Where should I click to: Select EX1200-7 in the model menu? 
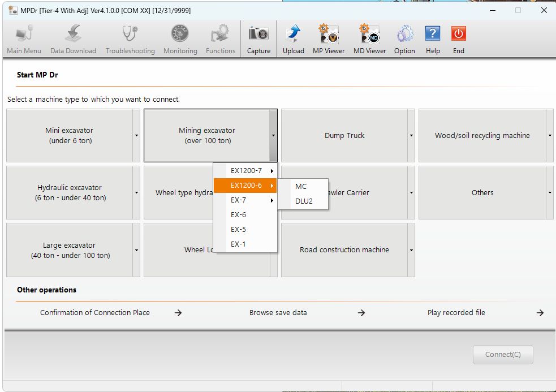point(245,171)
